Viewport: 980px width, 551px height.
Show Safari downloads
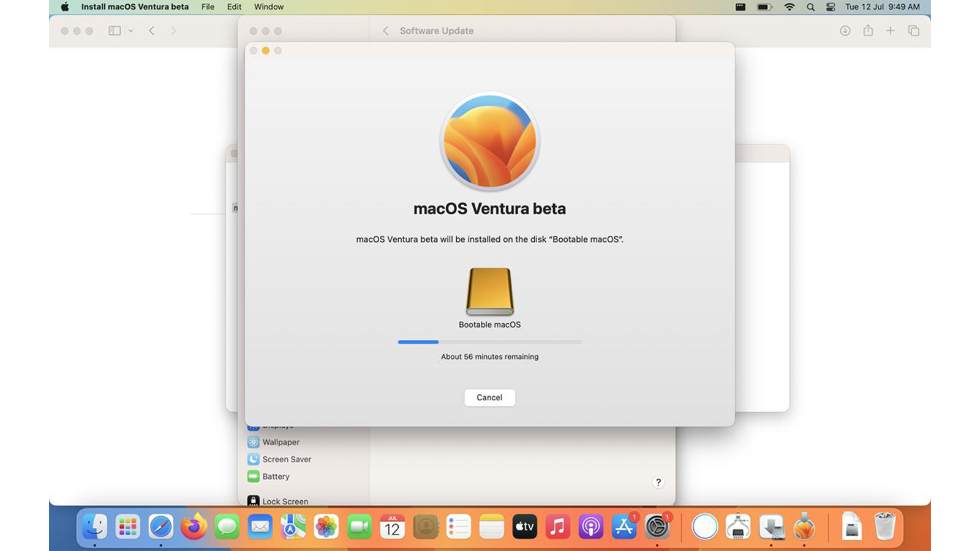(x=845, y=31)
